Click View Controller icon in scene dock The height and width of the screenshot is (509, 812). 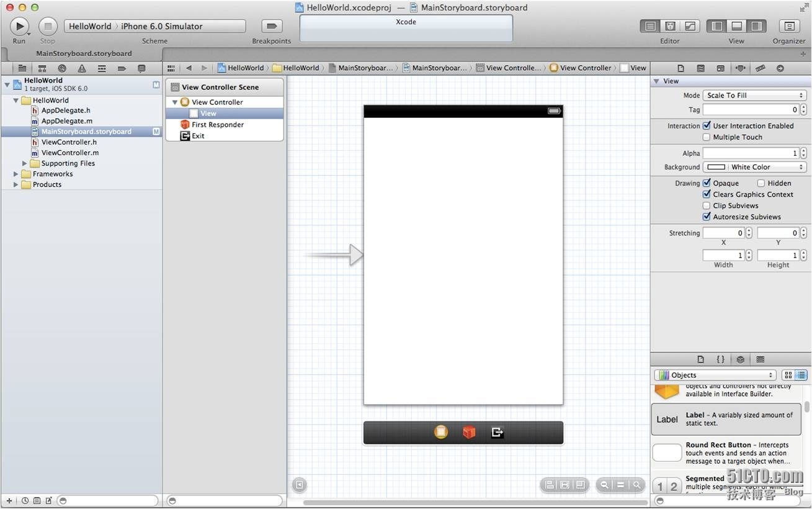(441, 432)
